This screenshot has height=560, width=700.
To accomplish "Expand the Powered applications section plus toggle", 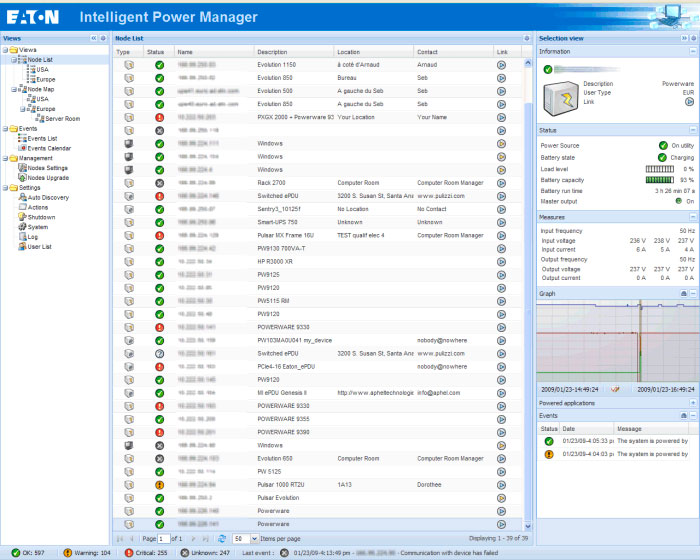I will (693, 403).
